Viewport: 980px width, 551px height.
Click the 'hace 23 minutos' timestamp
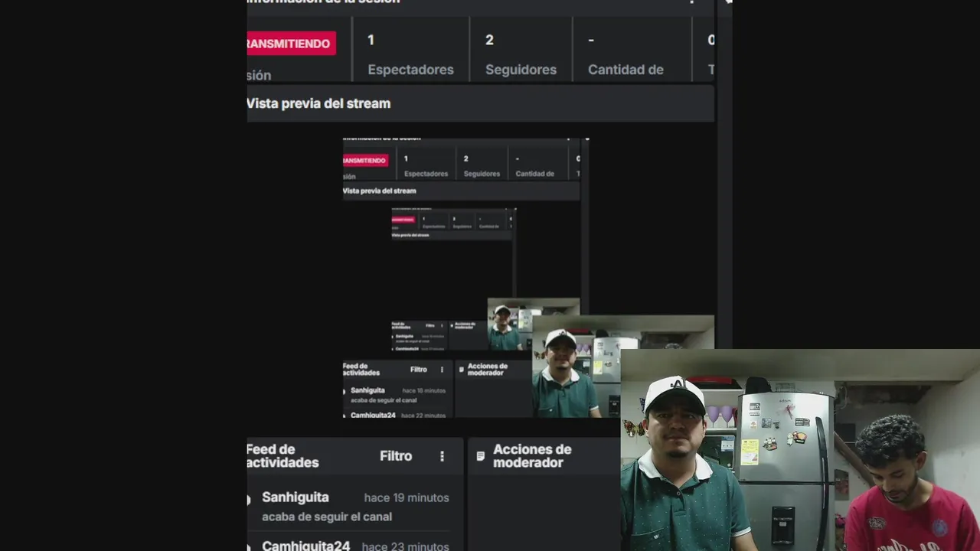tap(406, 546)
